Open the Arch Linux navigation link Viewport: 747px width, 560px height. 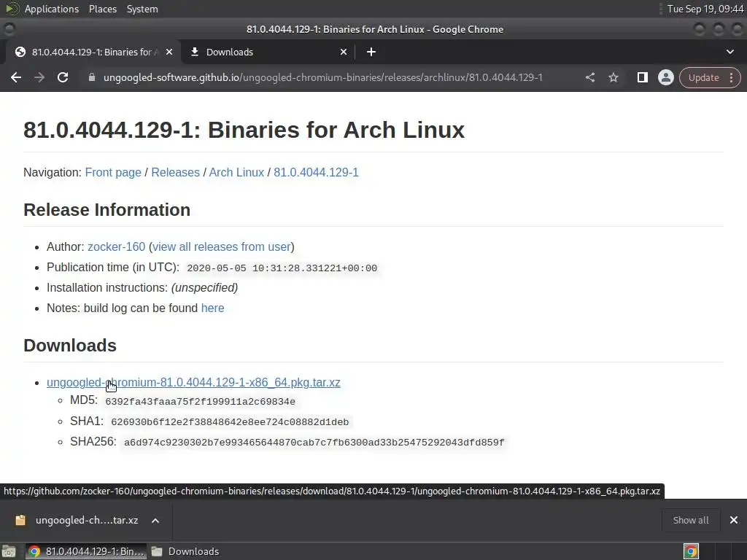[236, 172]
